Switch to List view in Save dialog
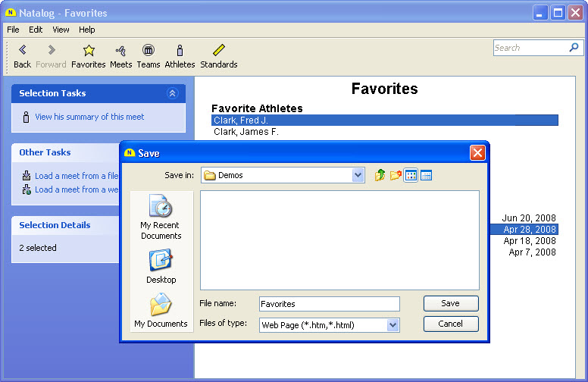Viewport: 588px width, 382px height. click(x=411, y=175)
